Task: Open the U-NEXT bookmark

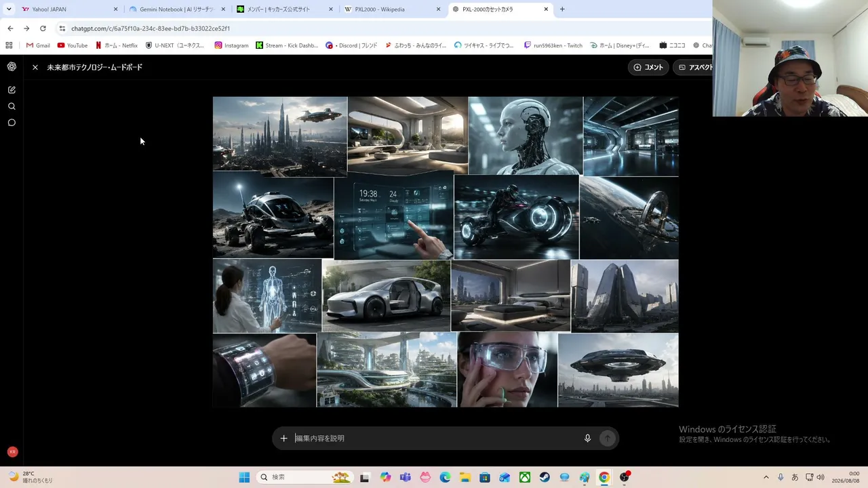Action: tap(175, 45)
